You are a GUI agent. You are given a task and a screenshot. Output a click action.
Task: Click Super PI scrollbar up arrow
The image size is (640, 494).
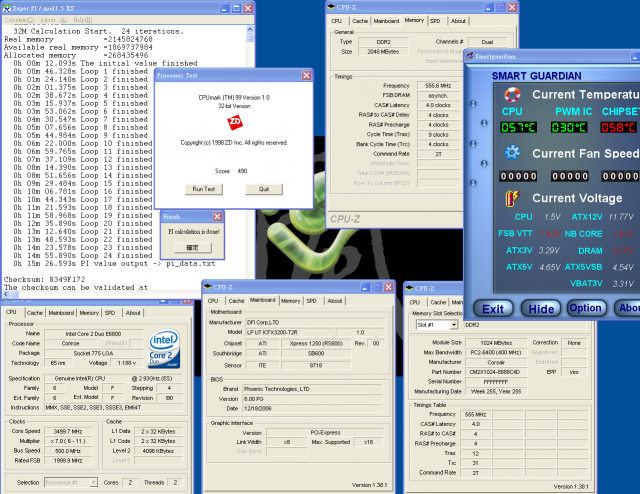point(250,29)
